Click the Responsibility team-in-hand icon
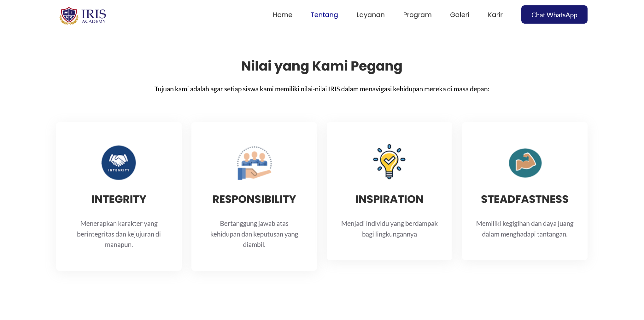The width and height of the screenshot is (644, 320). (254, 163)
